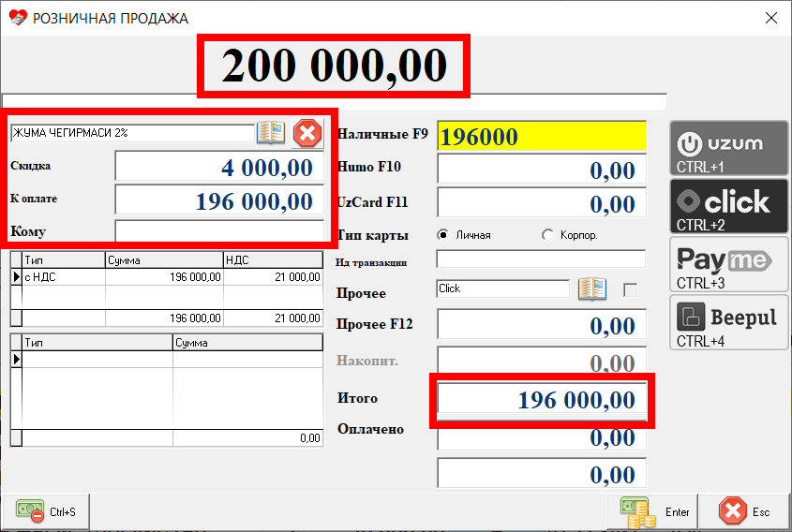The height and width of the screenshot is (532, 792).
Task: Pay with Payme CTRL+3 button
Action: click(x=729, y=264)
